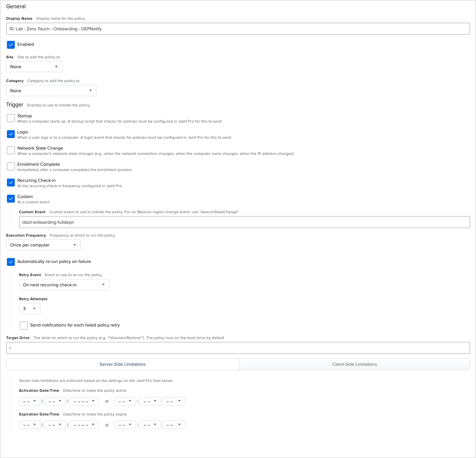476x458 pixels.
Task: Open the Activation minute dropdown
Action: coord(150,401)
